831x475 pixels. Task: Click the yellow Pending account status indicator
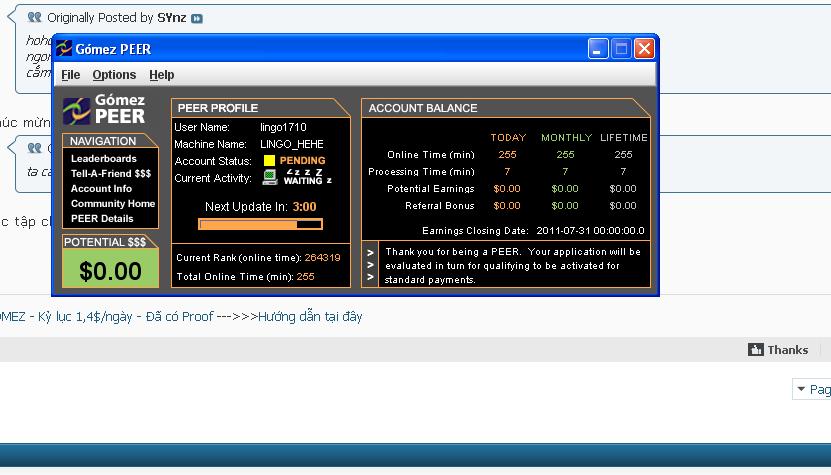point(269,161)
